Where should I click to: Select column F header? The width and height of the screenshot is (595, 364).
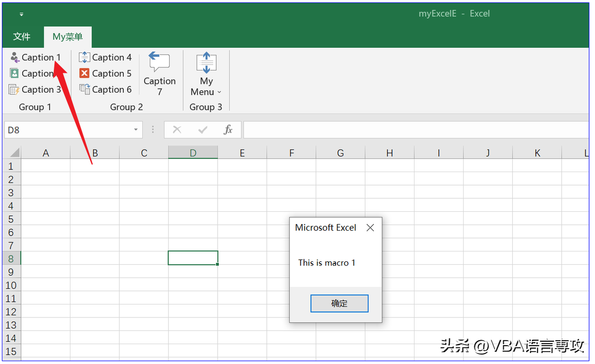[x=291, y=153]
